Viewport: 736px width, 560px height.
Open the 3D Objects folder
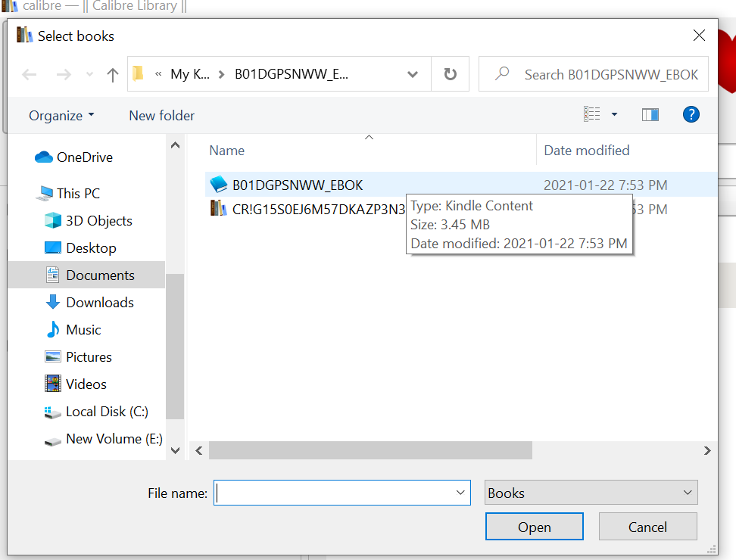tap(99, 220)
